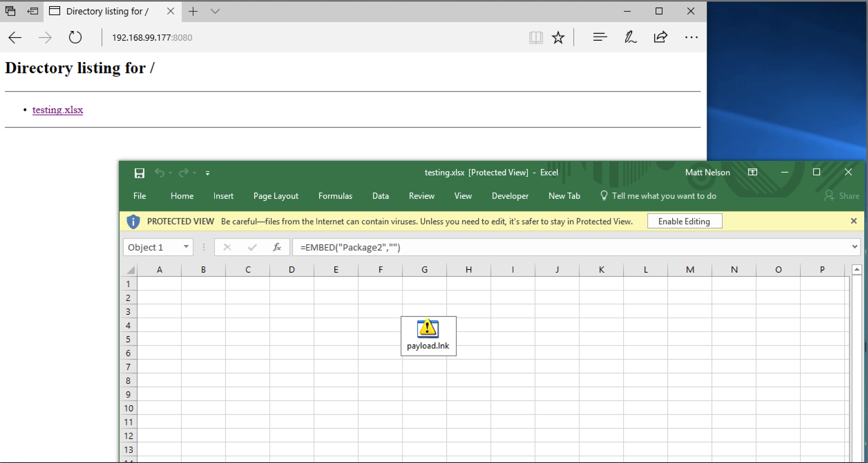
Task: Select the embedded payload.lnk object
Action: pyautogui.click(x=428, y=336)
